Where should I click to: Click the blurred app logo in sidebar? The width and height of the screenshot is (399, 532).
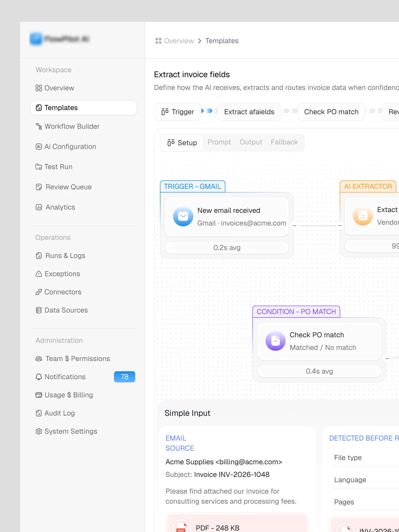pos(59,39)
